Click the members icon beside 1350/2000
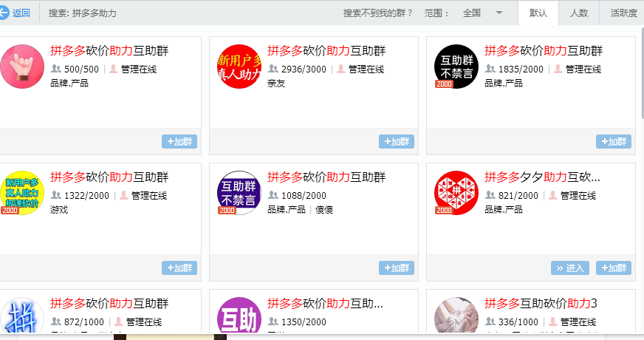 pyautogui.click(x=273, y=321)
